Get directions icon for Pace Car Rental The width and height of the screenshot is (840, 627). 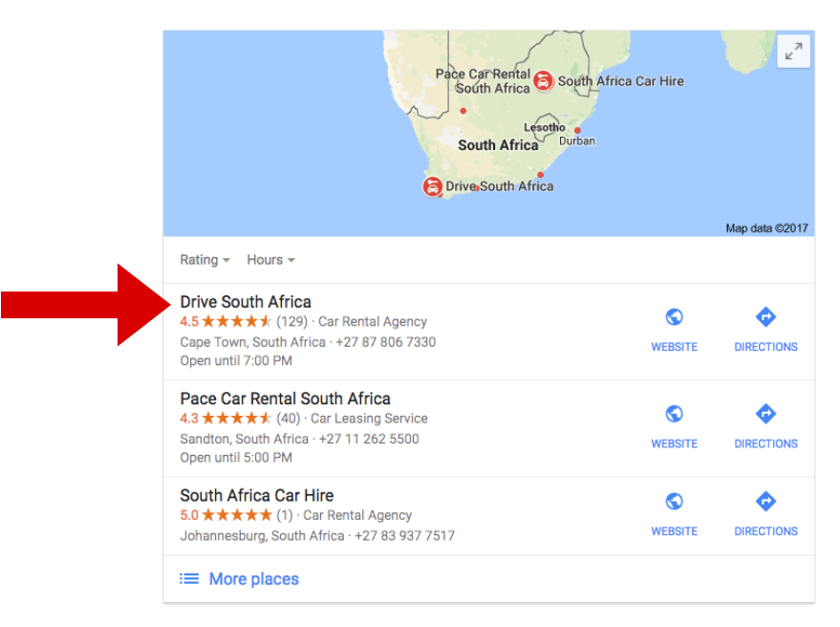pyautogui.click(x=765, y=414)
